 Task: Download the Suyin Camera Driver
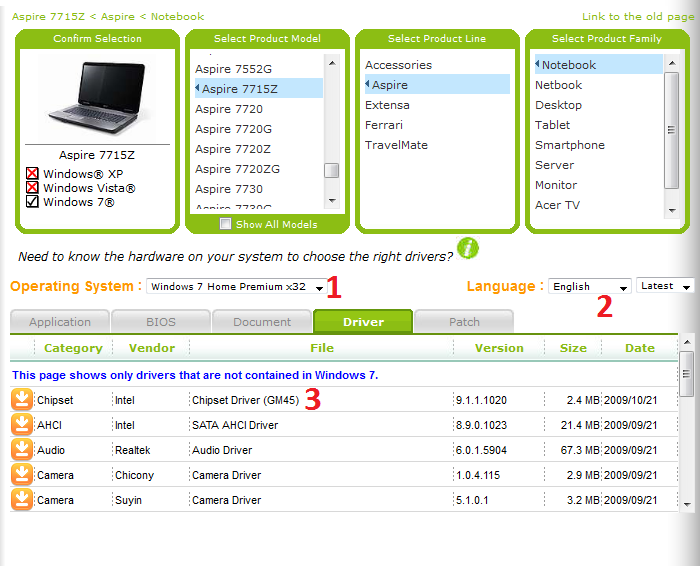[x=21, y=499]
